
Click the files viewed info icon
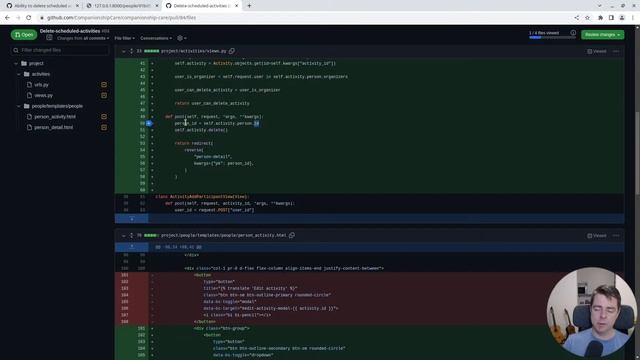573,33
